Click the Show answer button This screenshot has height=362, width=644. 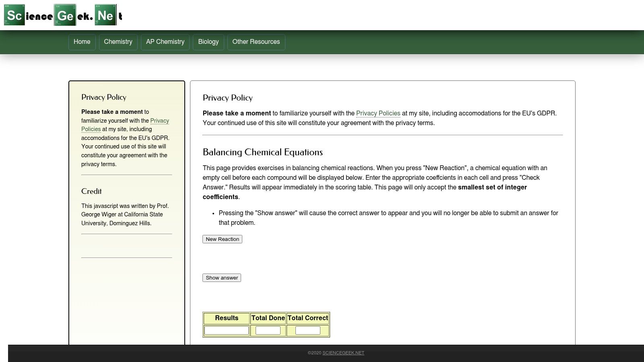[x=222, y=278]
